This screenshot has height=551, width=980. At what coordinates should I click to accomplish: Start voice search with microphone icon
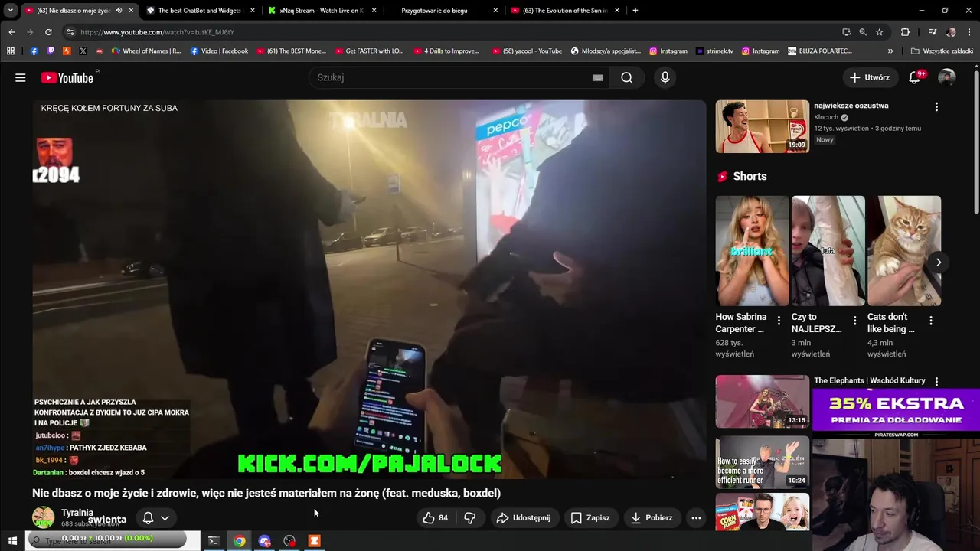(665, 77)
